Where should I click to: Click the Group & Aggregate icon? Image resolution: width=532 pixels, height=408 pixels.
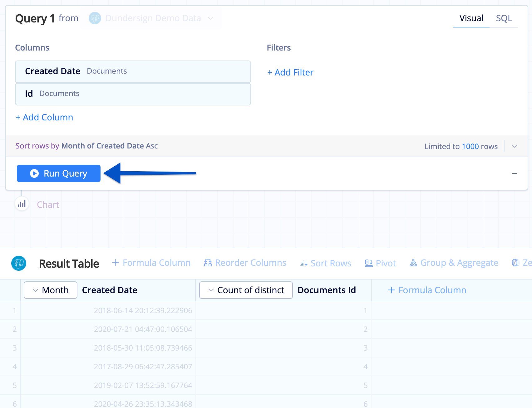coord(413,263)
